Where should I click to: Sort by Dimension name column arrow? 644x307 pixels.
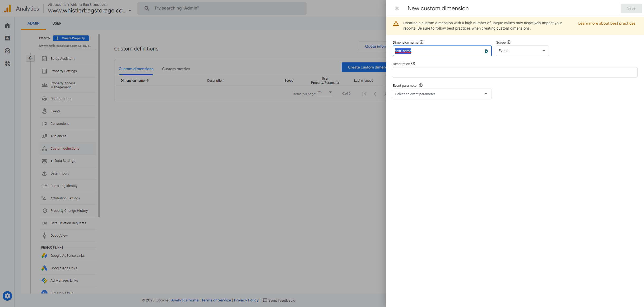(x=148, y=80)
